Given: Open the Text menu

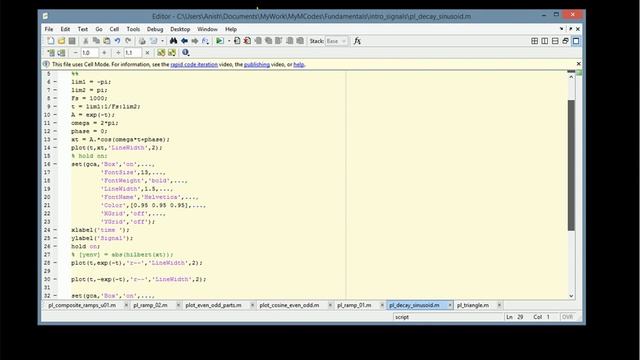Looking at the screenshot, I should click(83, 29).
